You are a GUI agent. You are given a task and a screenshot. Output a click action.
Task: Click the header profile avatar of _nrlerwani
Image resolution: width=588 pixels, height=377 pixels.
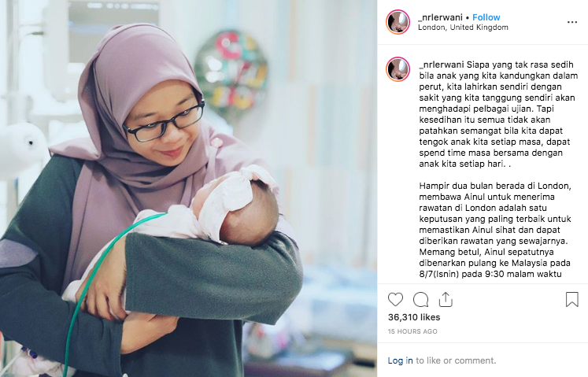[398, 22]
